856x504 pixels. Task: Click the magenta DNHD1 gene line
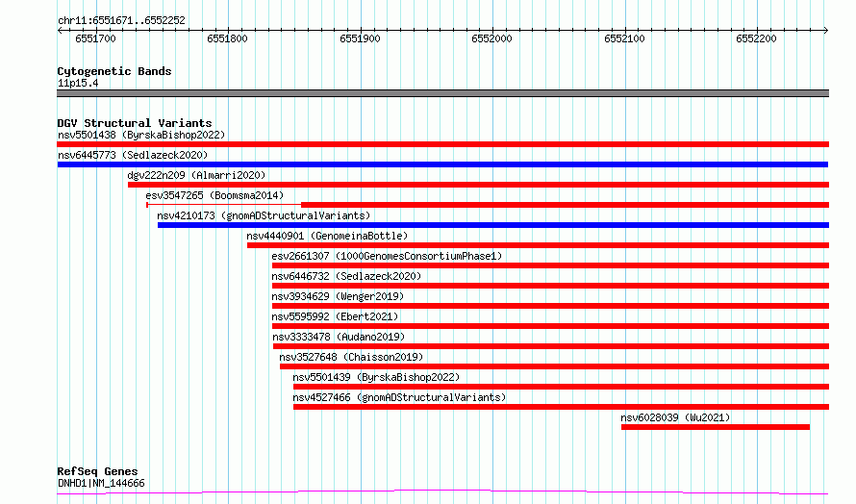coord(442,492)
